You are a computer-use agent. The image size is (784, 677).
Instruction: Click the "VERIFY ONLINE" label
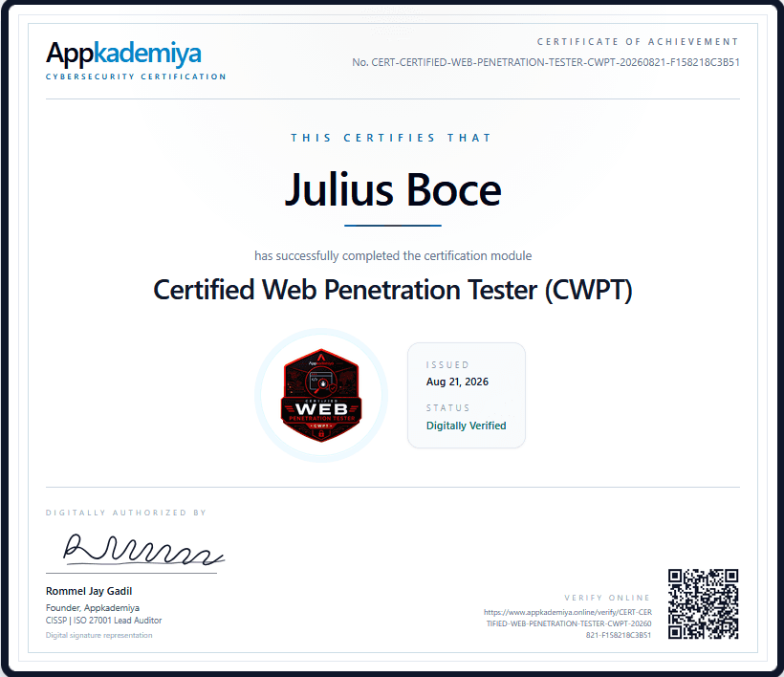[607, 598]
